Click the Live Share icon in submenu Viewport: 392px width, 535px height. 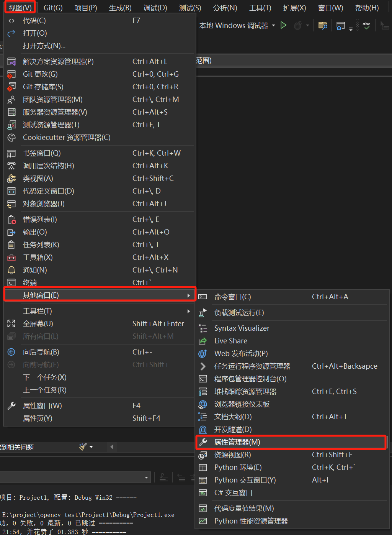pyautogui.click(x=203, y=341)
